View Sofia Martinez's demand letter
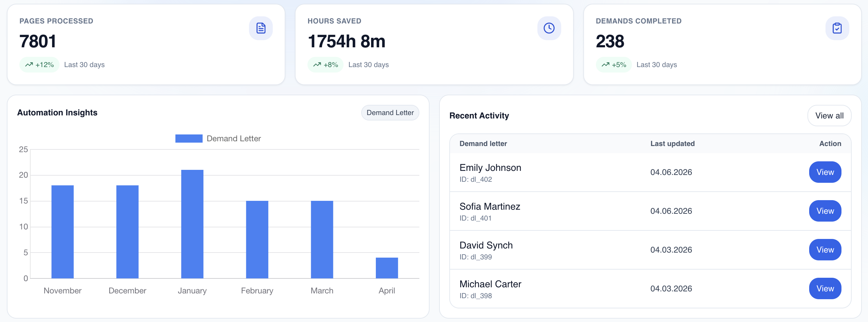This screenshot has width=868, height=322. [x=825, y=211]
